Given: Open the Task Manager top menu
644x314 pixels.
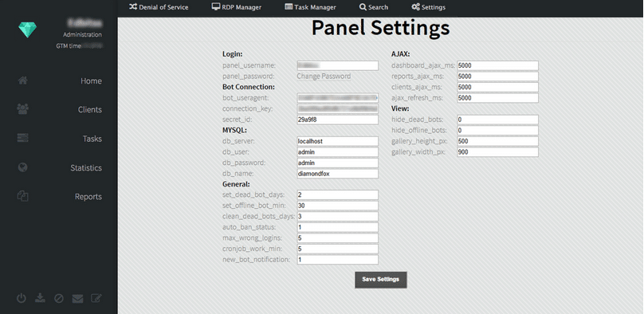Looking at the screenshot, I should click(x=310, y=7).
